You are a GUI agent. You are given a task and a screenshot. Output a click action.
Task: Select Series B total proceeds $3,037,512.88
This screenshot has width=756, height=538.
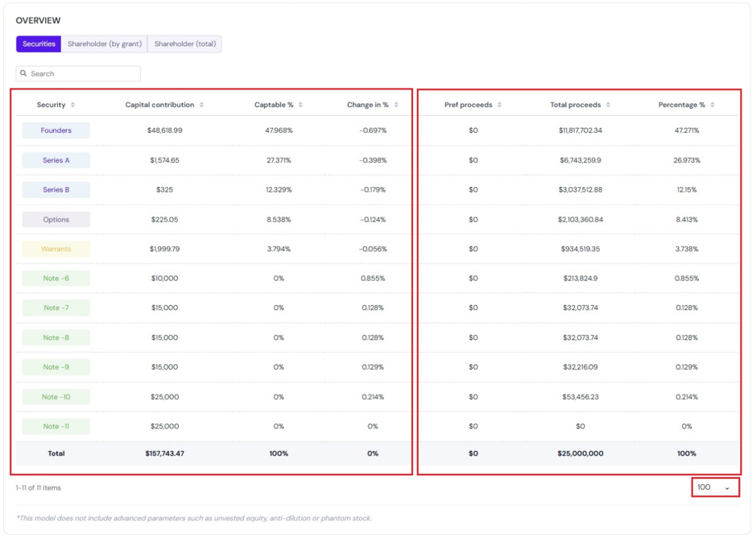tap(580, 189)
